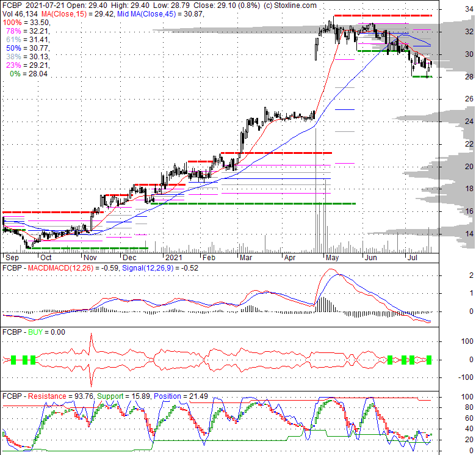Viewport: 476px width, 455px height.
Task: Click the MACD peak in early May
Action: click(331, 269)
